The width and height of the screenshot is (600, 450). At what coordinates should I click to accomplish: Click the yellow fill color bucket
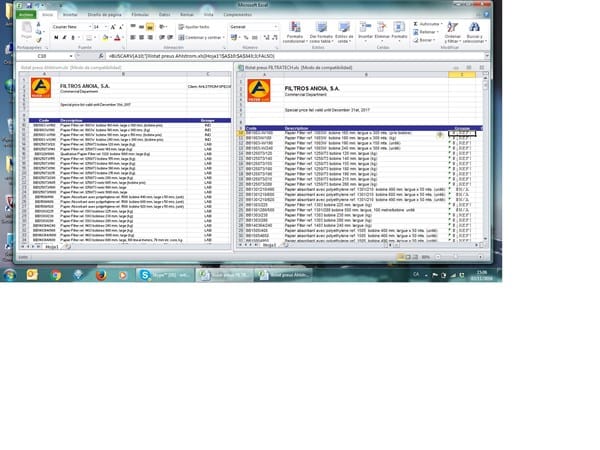pos(105,38)
